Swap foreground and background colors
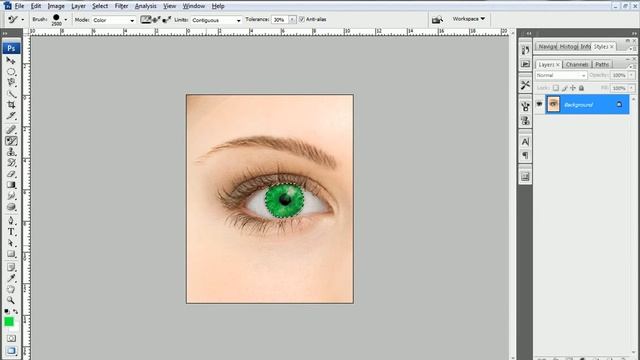 coord(16,311)
